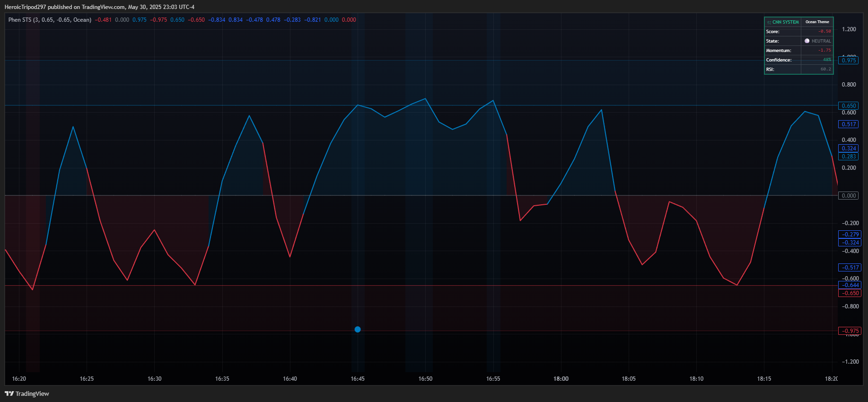Click the Momentum: row label
This screenshot has height=402, width=868.
coord(779,51)
